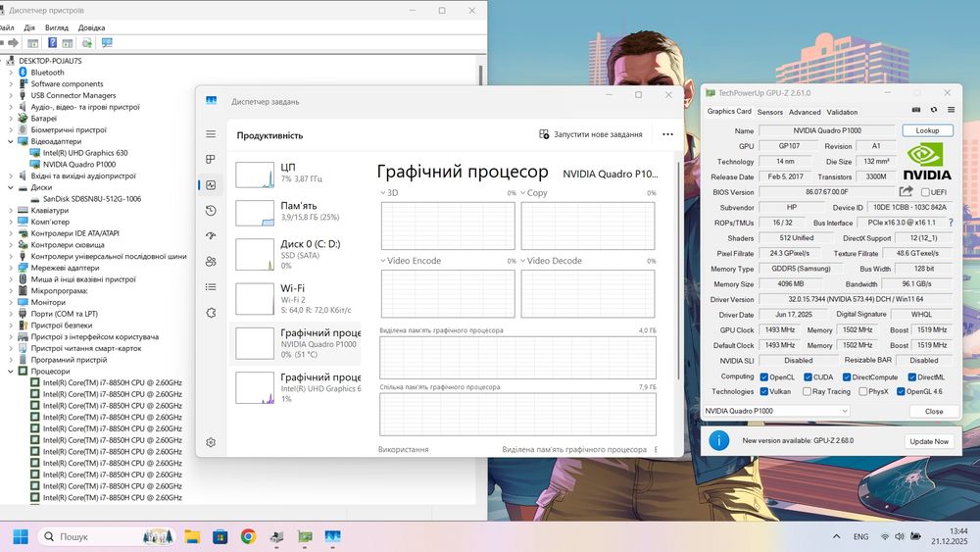This screenshot has width=980, height=552.
Task: Open Task Manager three-dots more options
Action: (x=667, y=134)
